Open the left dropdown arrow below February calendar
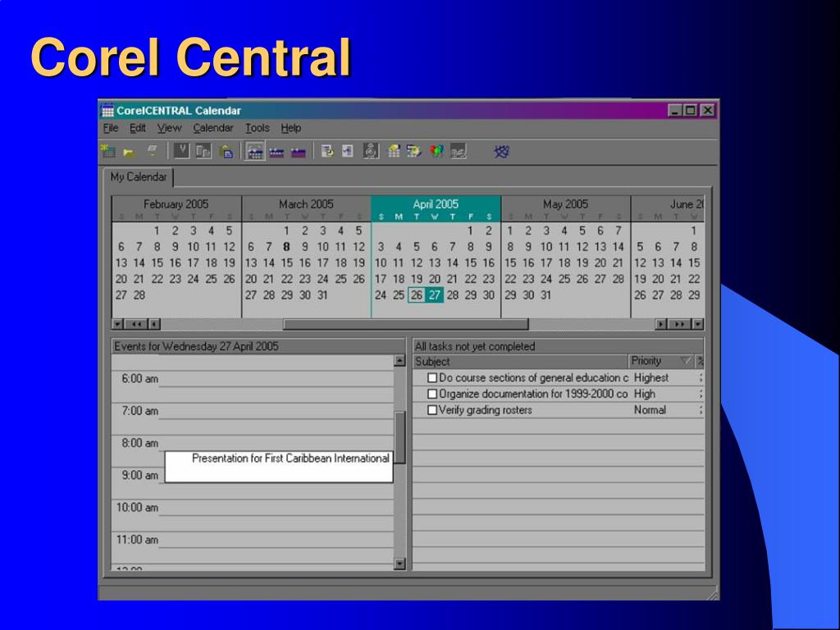 pyautogui.click(x=118, y=324)
